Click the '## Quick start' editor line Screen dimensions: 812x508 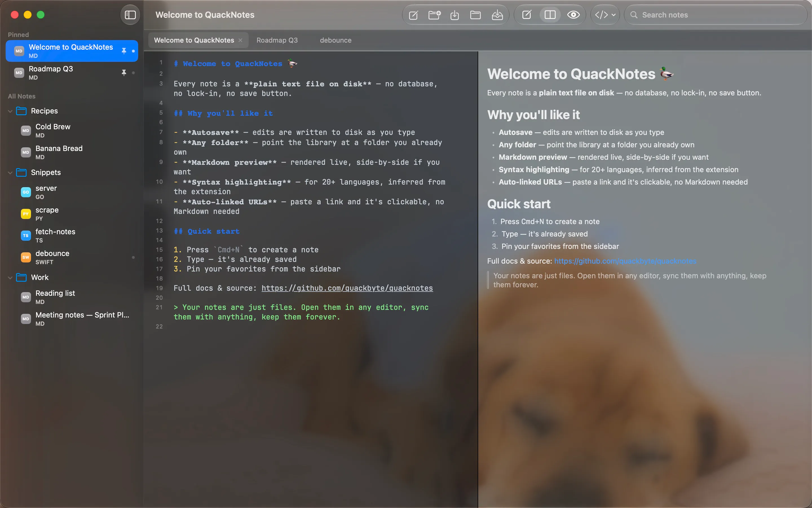[x=207, y=231]
